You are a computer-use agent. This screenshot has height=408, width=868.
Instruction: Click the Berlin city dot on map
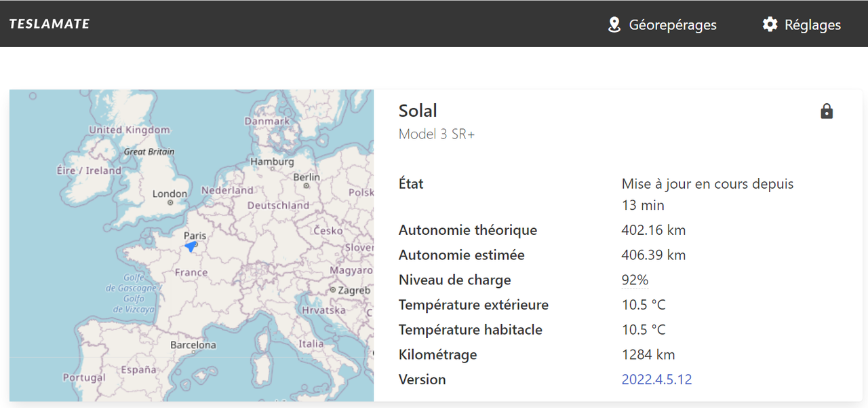pyautogui.click(x=307, y=185)
